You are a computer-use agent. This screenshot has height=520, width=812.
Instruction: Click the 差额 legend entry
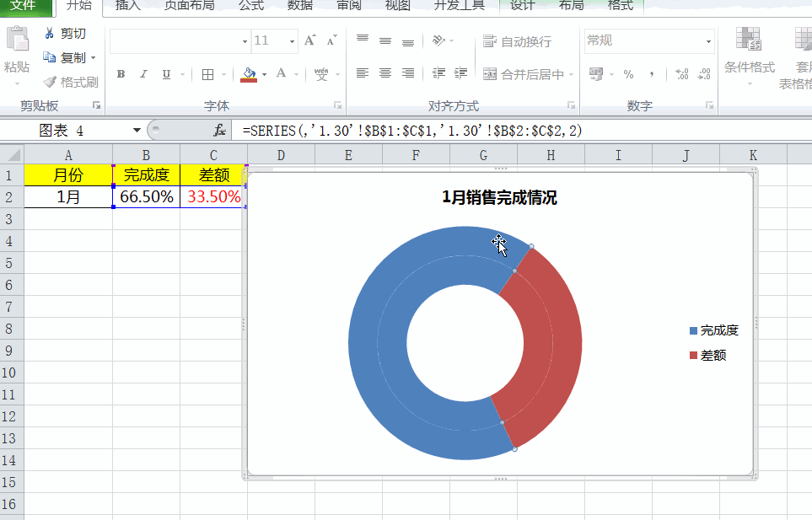tap(708, 356)
